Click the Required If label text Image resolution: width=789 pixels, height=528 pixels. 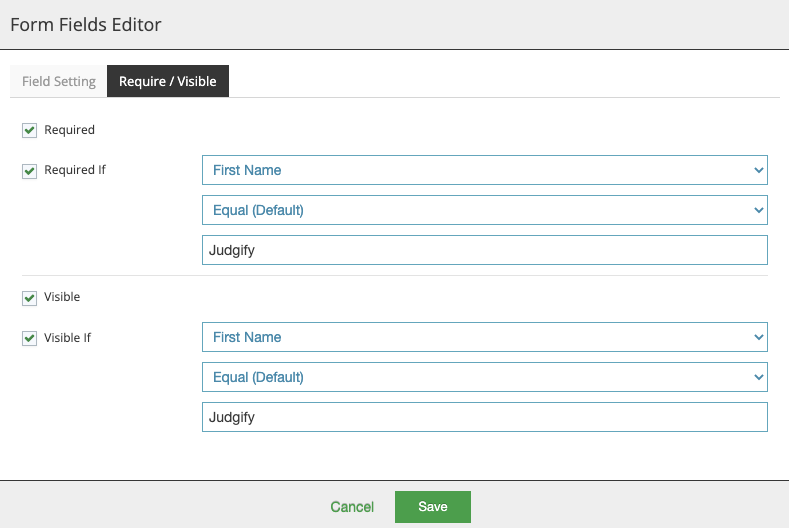tap(75, 170)
